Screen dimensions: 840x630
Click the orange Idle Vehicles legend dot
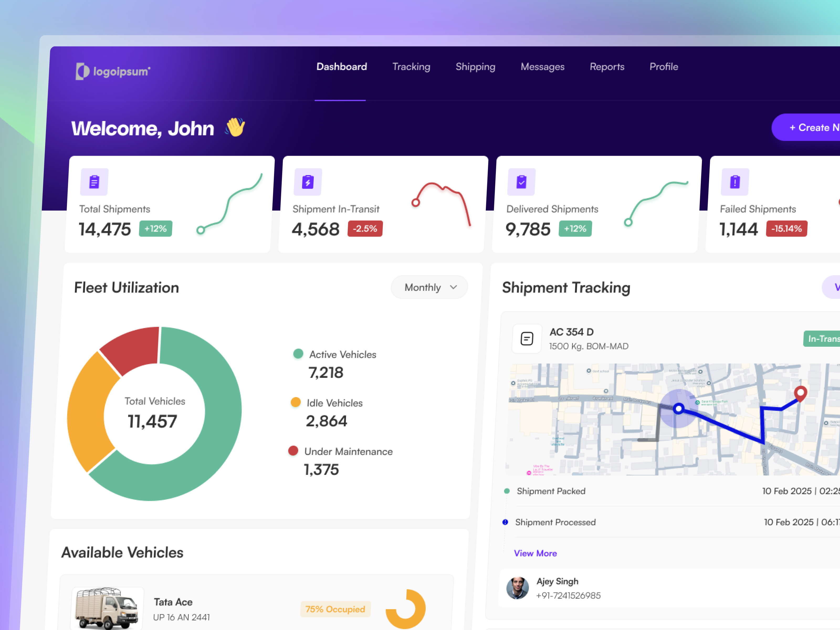295,402
